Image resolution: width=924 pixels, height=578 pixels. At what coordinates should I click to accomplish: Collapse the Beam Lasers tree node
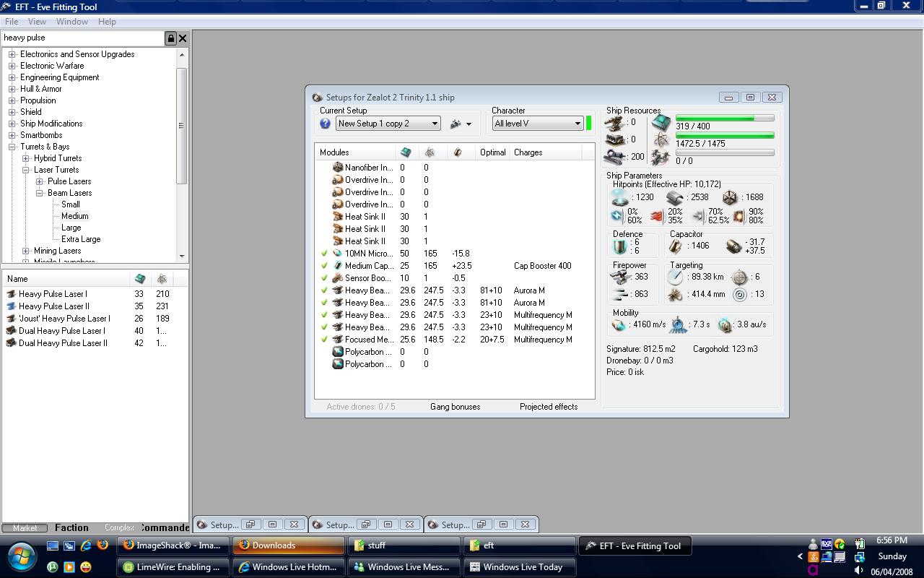pyautogui.click(x=40, y=193)
